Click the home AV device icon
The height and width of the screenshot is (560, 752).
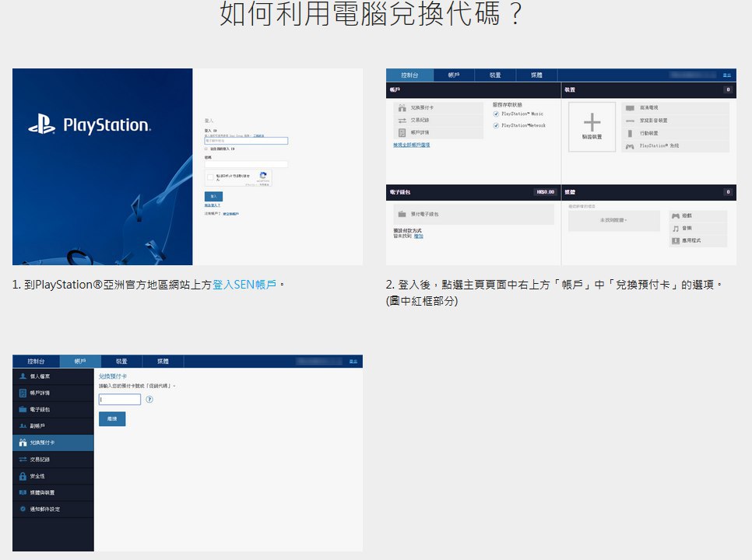[630, 121]
